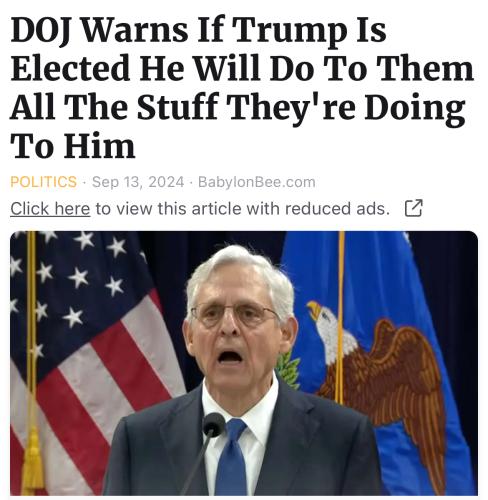The image size is (488, 500).
Task: Click "to view this article with reduced ads"
Action: click(243, 209)
